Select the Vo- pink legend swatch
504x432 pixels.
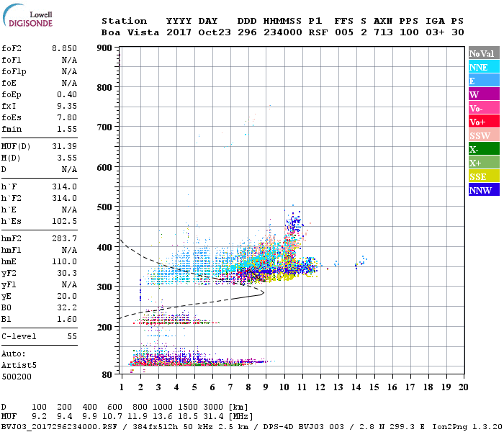(483, 108)
